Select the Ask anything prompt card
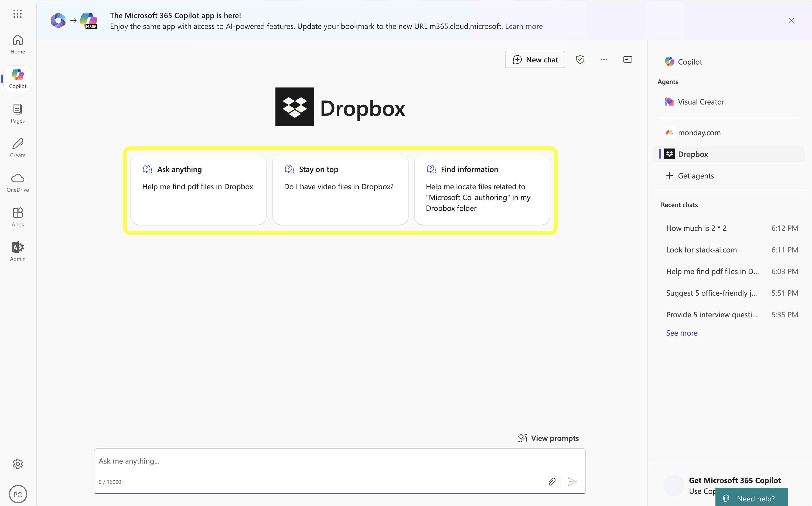This screenshot has width=812, height=506. [x=198, y=190]
